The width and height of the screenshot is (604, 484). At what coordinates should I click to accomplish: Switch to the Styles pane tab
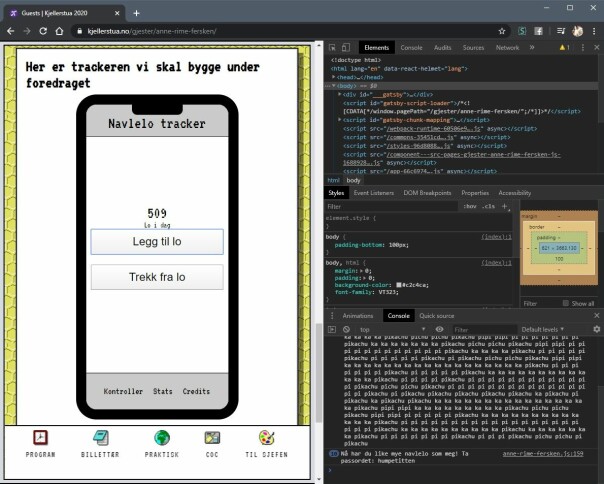tap(336, 193)
